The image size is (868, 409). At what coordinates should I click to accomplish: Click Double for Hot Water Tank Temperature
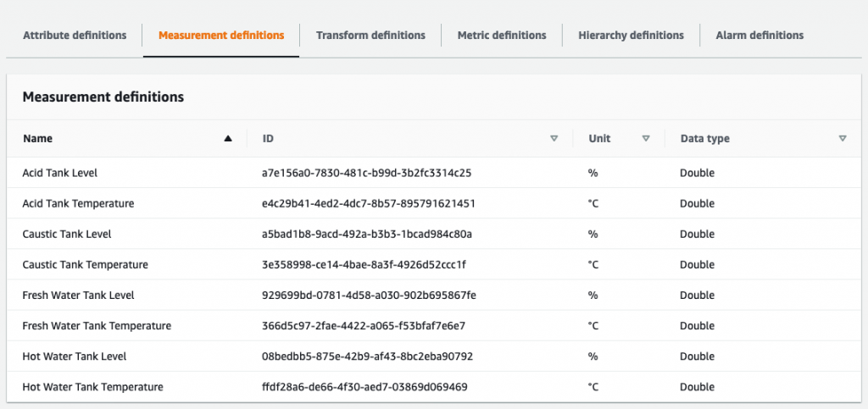pos(698,387)
